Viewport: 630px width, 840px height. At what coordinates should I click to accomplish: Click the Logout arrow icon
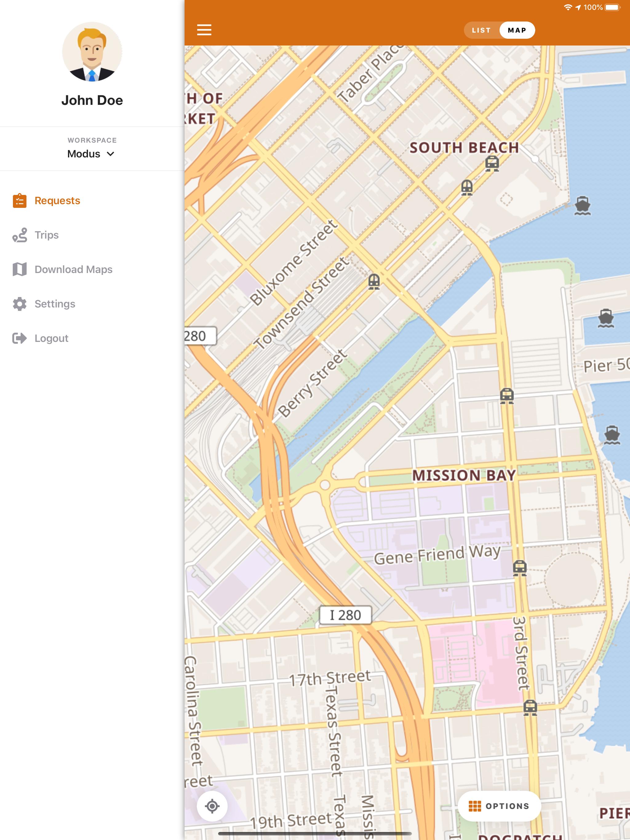tap(20, 338)
